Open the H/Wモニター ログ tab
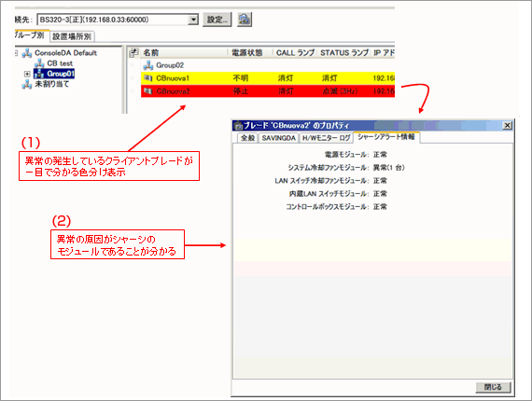The image size is (532, 401). [x=326, y=138]
